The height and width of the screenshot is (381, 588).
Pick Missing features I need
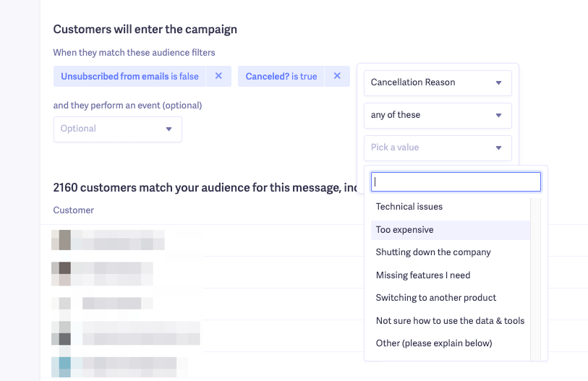click(423, 275)
